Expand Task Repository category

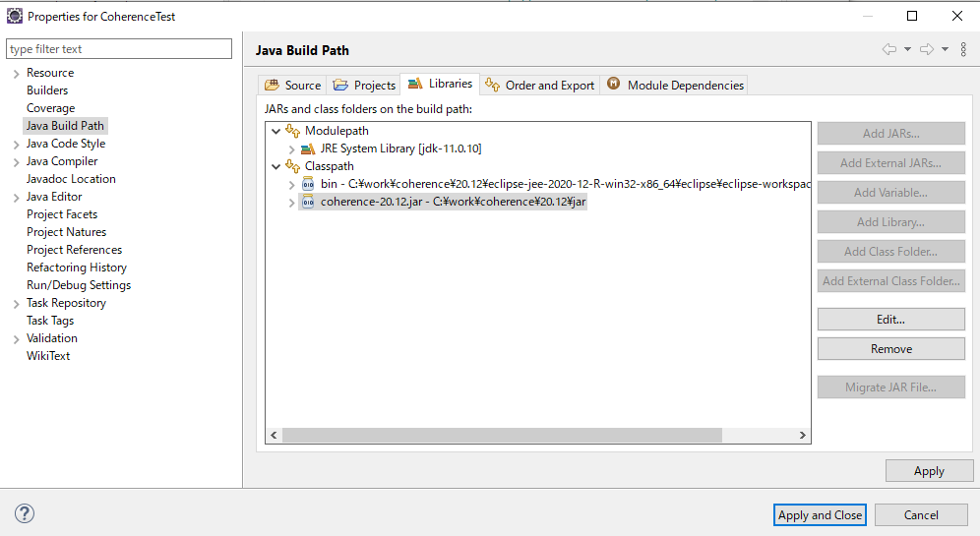[17, 304]
